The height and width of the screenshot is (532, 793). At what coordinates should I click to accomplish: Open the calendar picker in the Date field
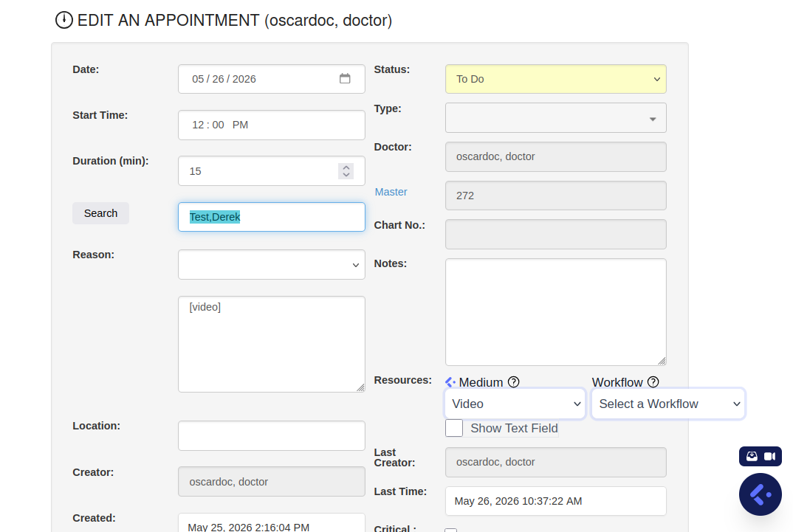click(x=345, y=79)
